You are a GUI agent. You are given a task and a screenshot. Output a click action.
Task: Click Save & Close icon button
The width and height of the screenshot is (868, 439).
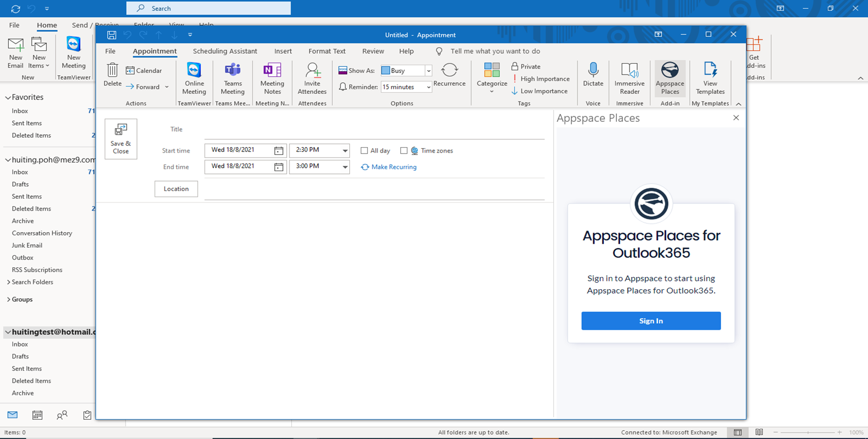(121, 139)
